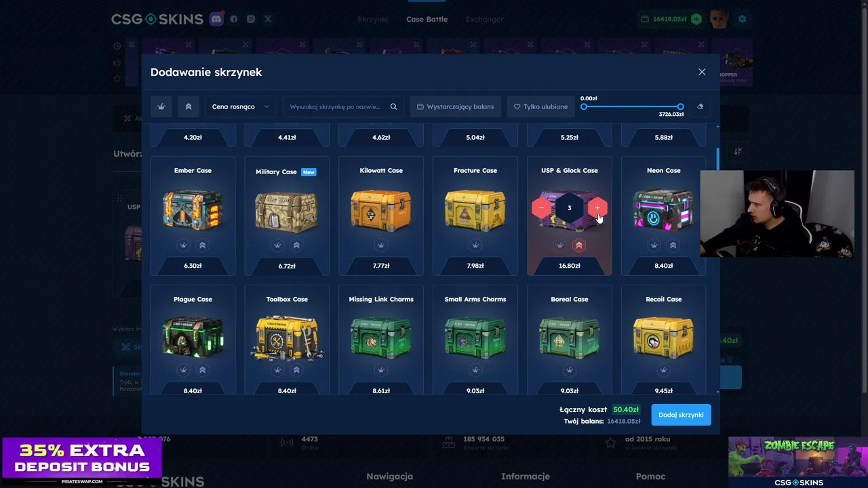Toggle the double-chevron filter in dialog toolbar
Image resolution: width=868 pixels, height=488 pixels.
pos(189,106)
